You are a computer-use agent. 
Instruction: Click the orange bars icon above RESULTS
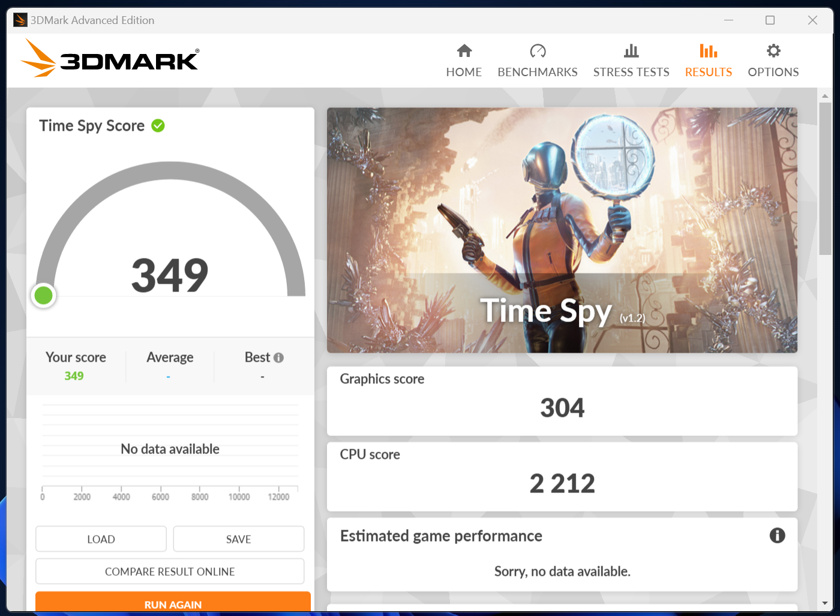click(x=709, y=50)
